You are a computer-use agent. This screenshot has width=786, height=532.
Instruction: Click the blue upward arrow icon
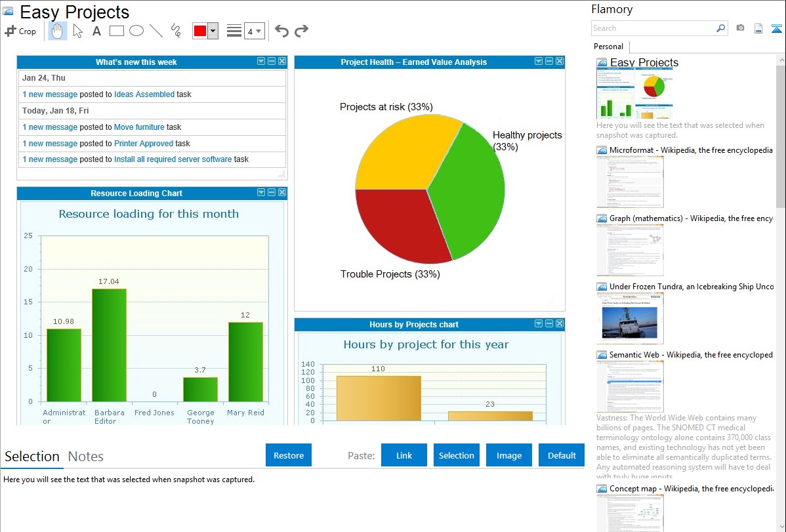776,28
